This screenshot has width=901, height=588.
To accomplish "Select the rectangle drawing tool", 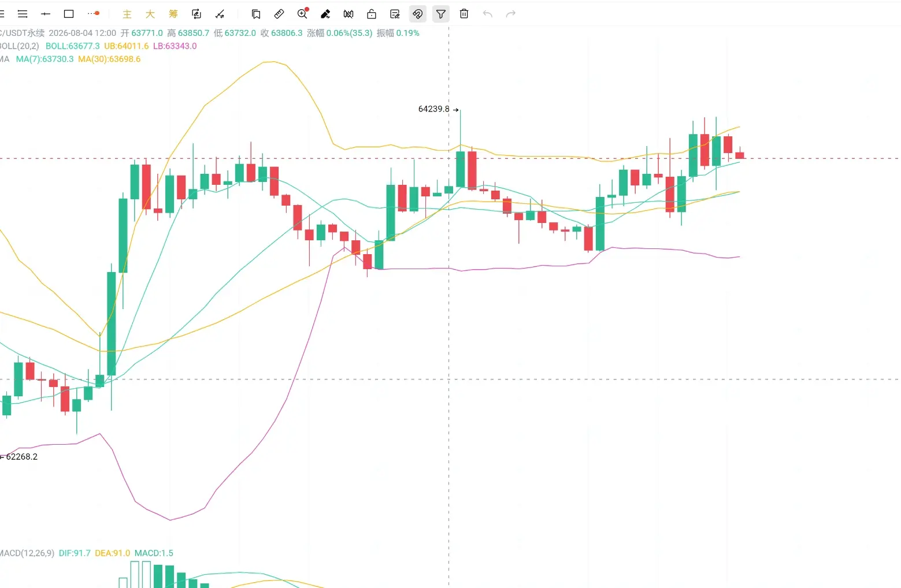I will [x=69, y=14].
